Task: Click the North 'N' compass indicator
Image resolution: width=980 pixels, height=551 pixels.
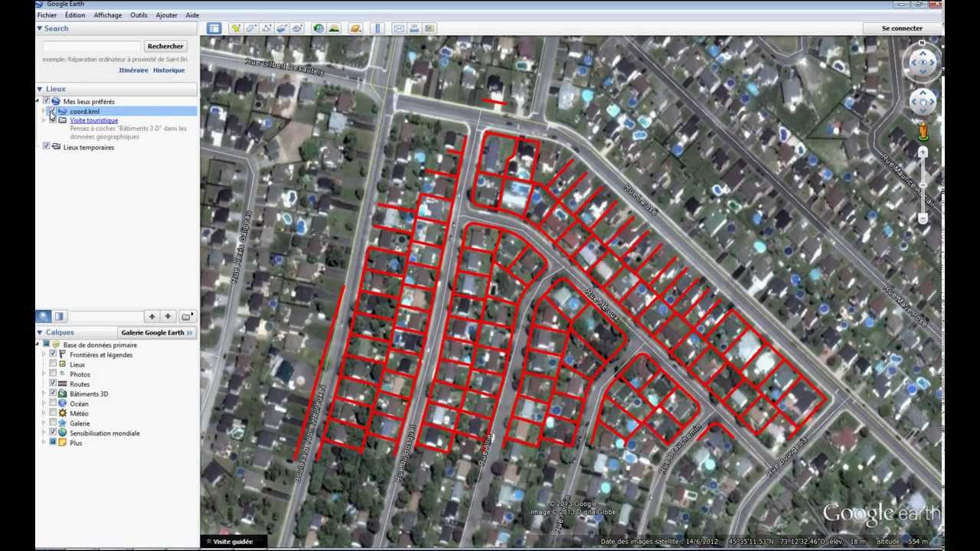Action: [x=922, y=44]
